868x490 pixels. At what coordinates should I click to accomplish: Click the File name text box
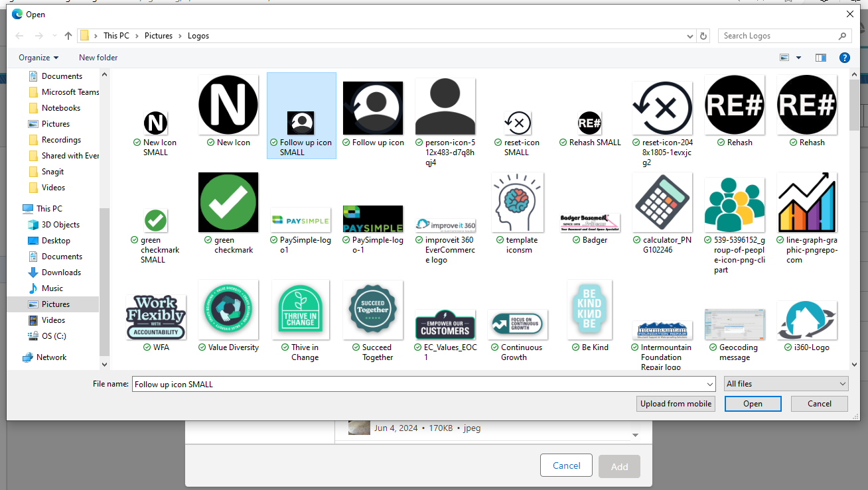[x=419, y=384]
